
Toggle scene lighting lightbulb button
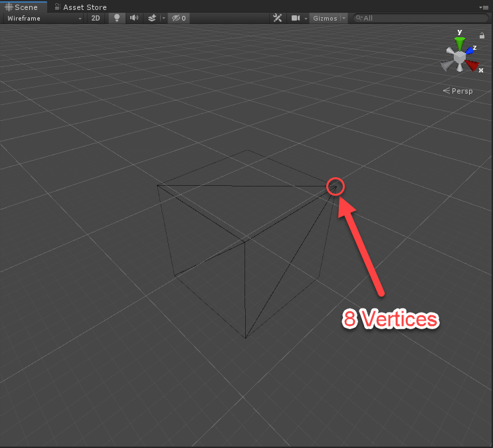pyautogui.click(x=117, y=18)
